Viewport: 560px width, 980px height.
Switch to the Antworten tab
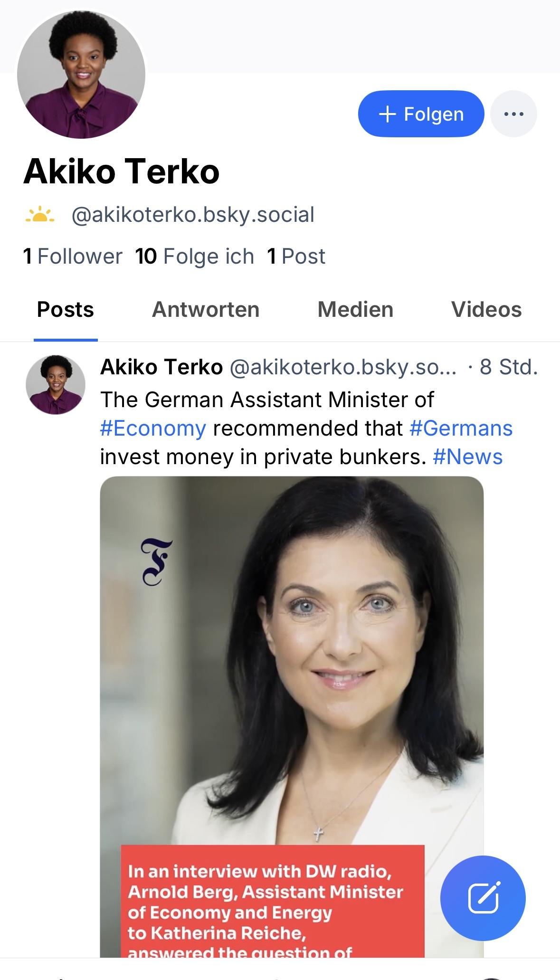tap(206, 310)
